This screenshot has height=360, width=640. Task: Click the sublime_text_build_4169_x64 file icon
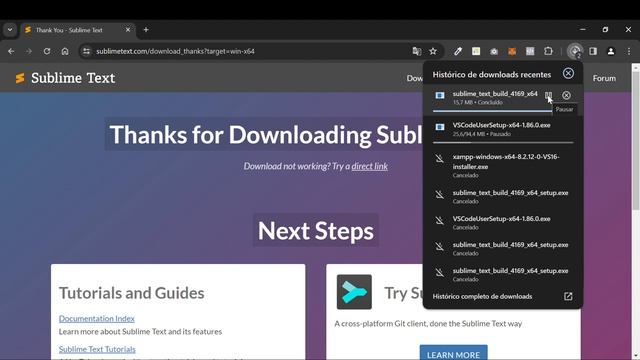pos(440,96)
